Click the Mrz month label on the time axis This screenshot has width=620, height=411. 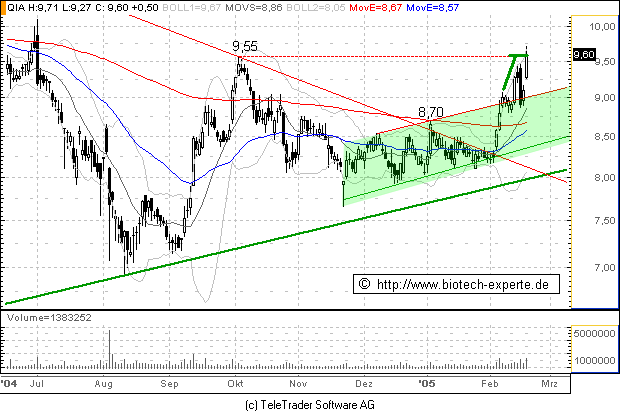tap(548, 383)
